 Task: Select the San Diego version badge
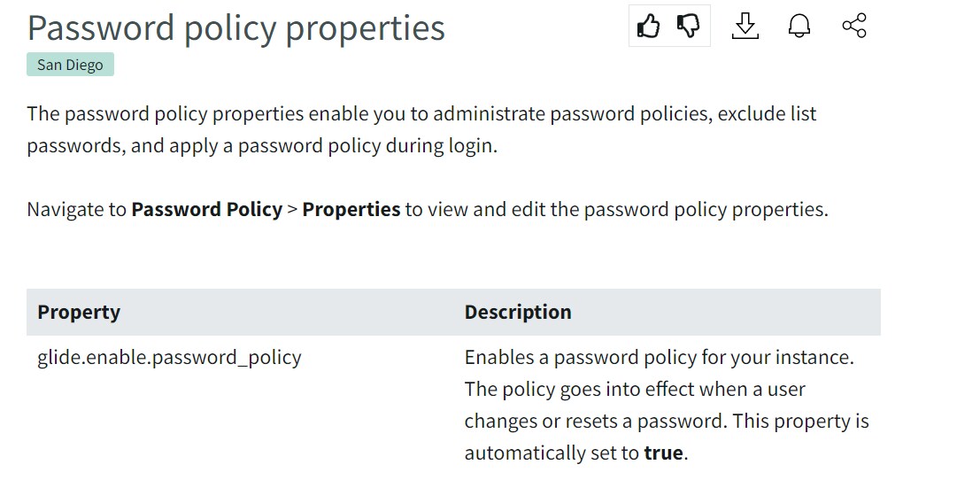click(70, 66)
